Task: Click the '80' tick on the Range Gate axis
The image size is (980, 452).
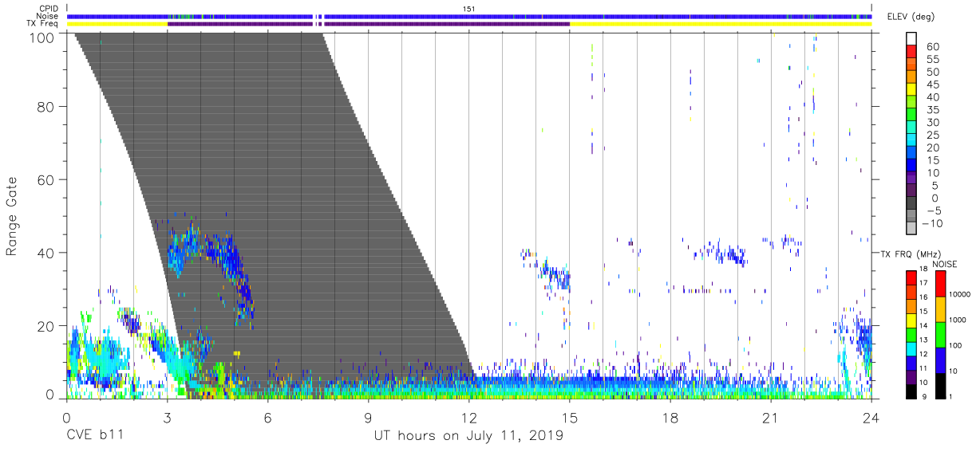Action: point(45,106)
